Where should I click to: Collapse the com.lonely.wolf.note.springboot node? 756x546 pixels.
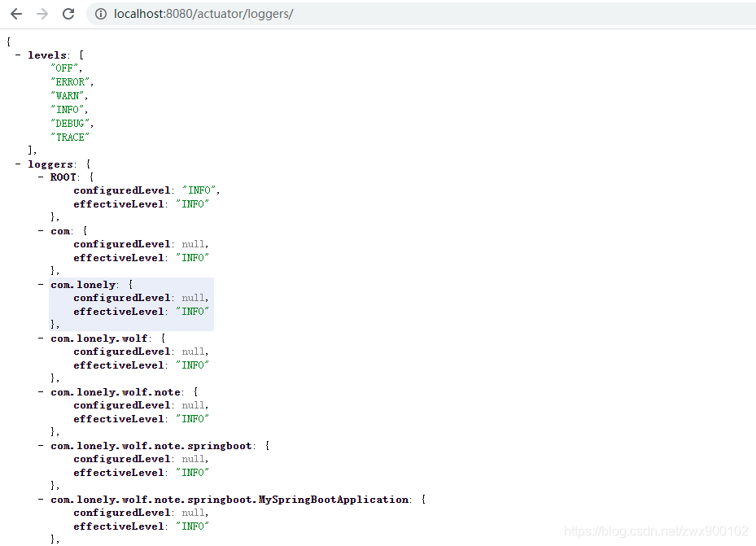coord(41,446)
